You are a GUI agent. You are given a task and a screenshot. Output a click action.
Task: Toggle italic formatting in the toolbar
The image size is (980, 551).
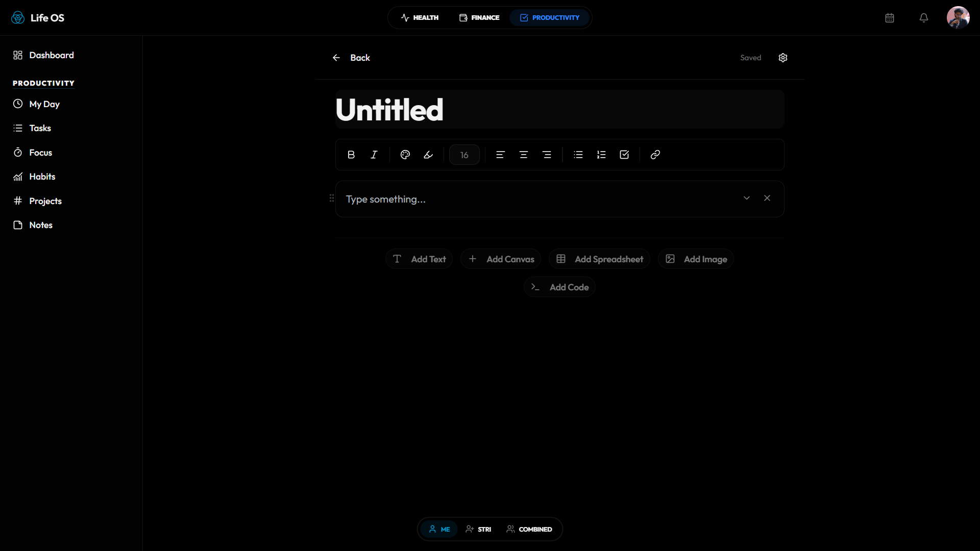[374, 155]
